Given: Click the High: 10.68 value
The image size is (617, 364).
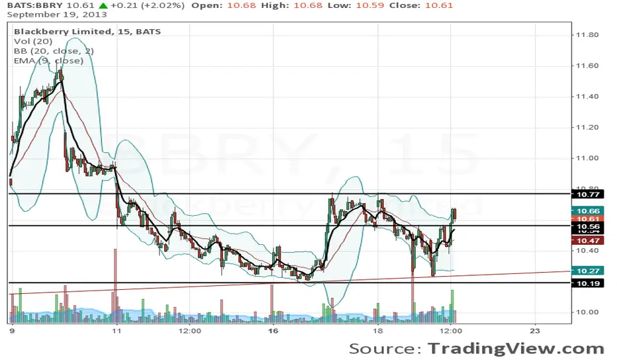Looking at the screenshot, I should tap(291, 5).
